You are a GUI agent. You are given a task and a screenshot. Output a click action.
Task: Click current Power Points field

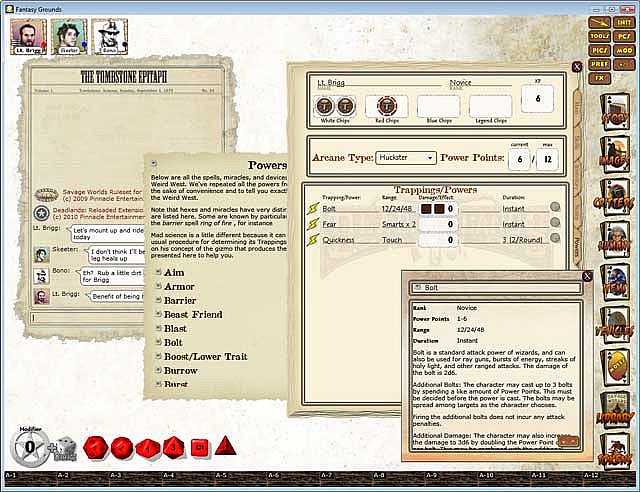(519, 159)
